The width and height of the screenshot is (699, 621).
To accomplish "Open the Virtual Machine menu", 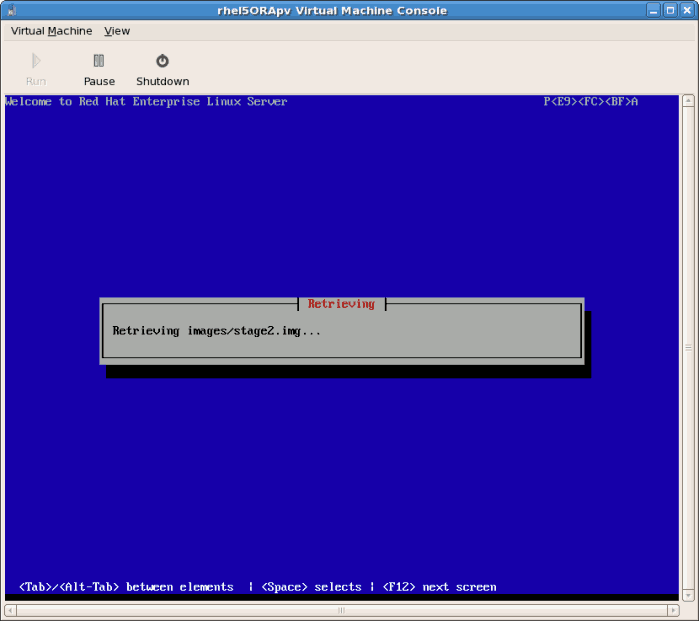I will pyautogui.click(x=51, y=31).
